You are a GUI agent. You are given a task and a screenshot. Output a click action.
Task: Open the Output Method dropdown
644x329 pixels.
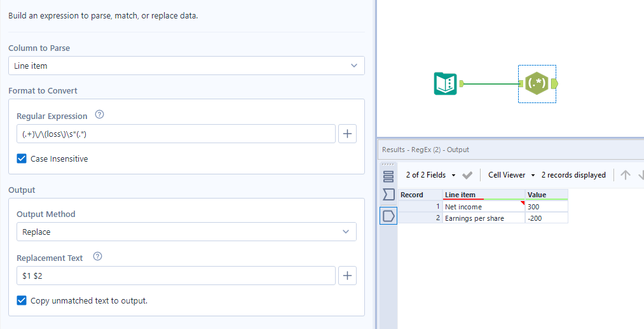(x=186, y=232)
